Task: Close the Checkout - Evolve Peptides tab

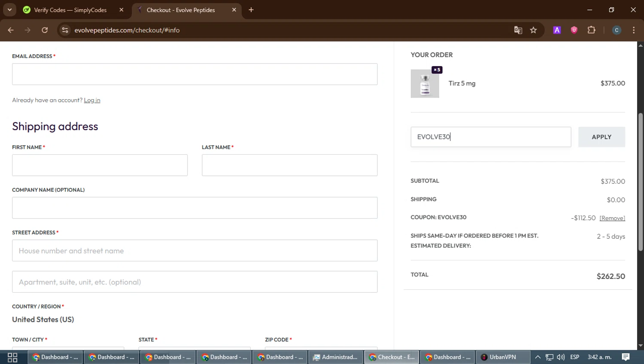Action: (x=234, y=10)
